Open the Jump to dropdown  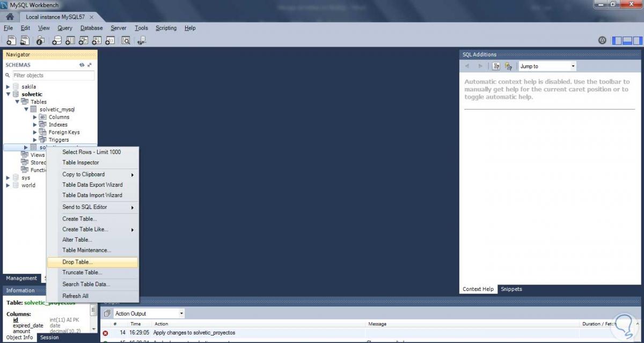click(547, 66)
